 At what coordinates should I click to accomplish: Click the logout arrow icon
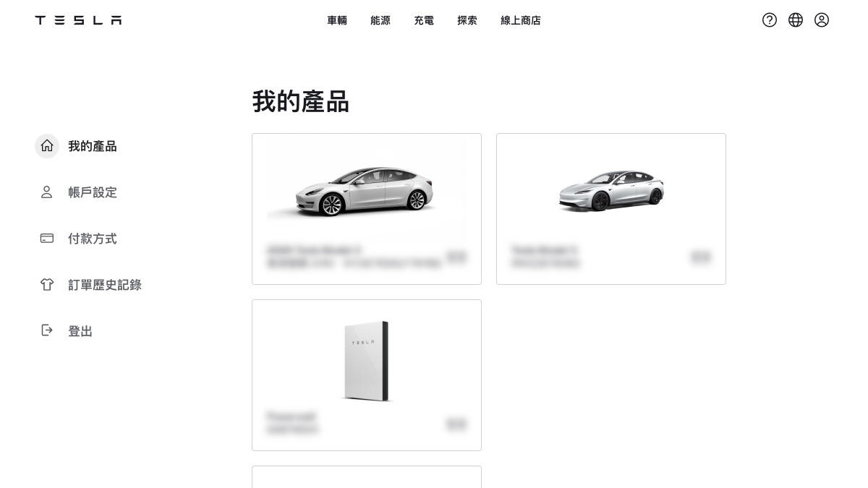pos(47,330)
